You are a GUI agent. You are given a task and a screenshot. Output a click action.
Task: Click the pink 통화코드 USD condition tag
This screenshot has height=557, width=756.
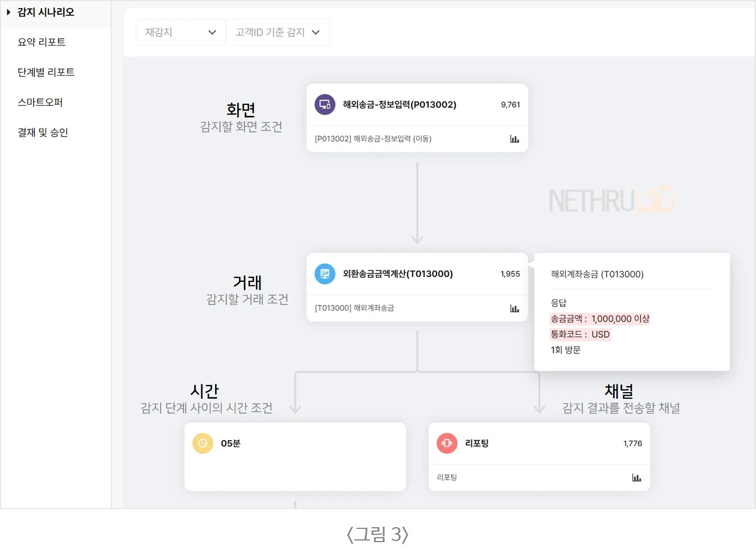581,334
